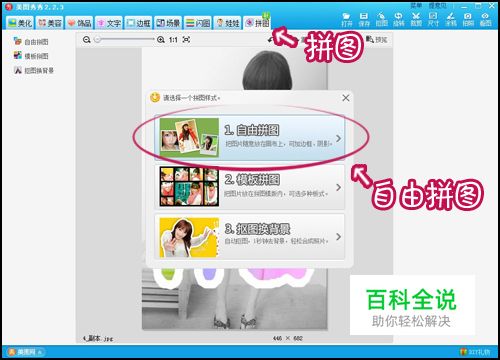
Task: Click the smiley icon in dialog header
Action: [155, 97]
